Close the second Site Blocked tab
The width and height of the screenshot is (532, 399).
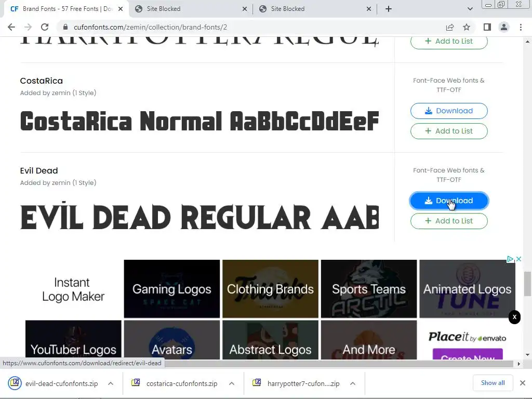pyautogui.click(x=369, y=9)
